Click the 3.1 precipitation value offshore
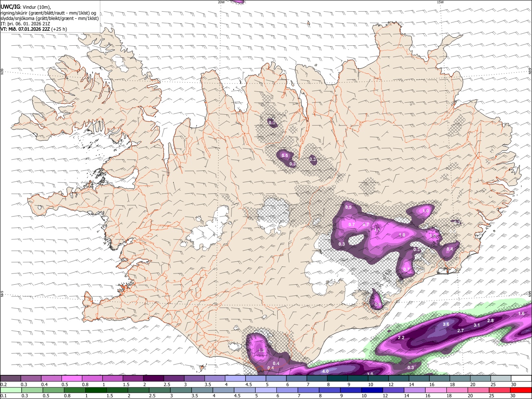 pos(477,325)
